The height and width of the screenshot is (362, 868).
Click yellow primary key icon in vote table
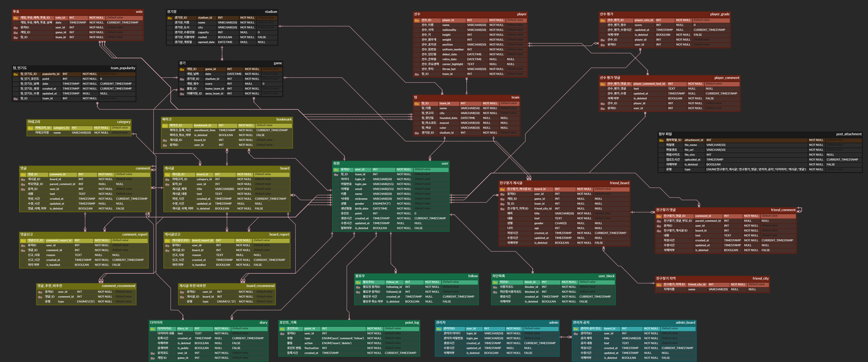coord(15,18)
